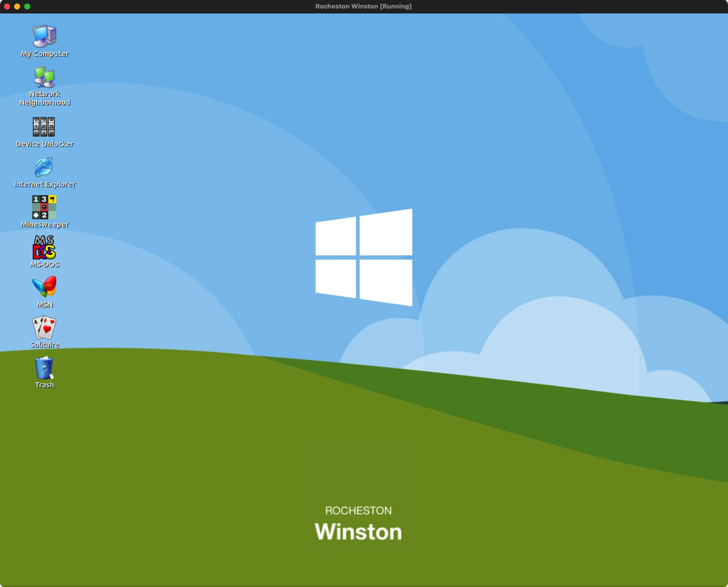
Task: Select the Device Unlocker icon
Action: click(44, 127)
